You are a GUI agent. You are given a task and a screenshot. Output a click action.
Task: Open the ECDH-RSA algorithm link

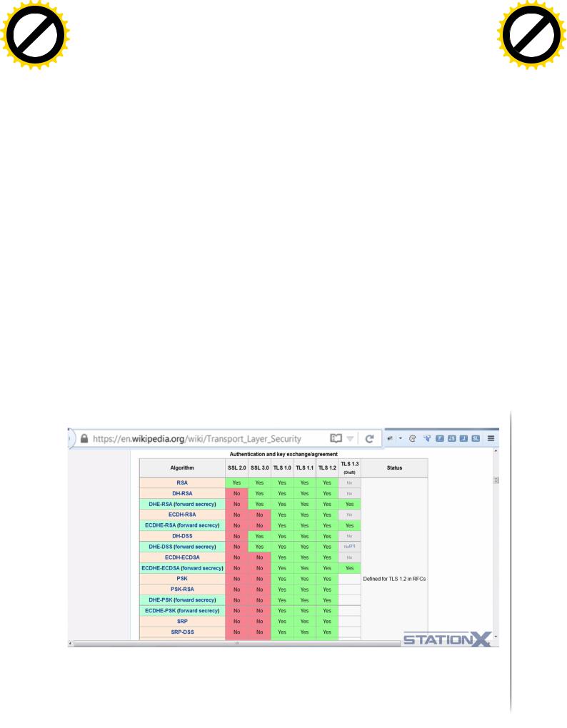click(x=182, y=515)
